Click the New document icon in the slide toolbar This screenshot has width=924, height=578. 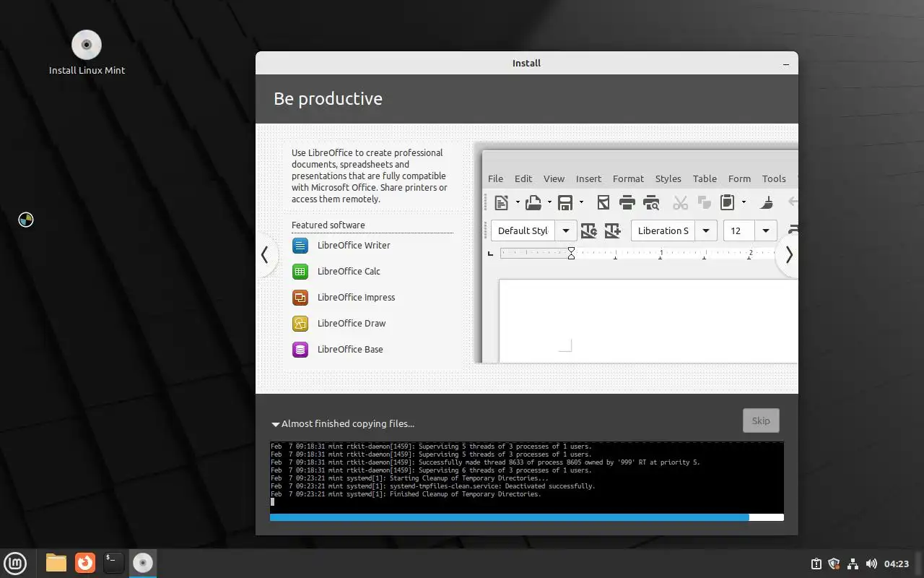(501, 202)
